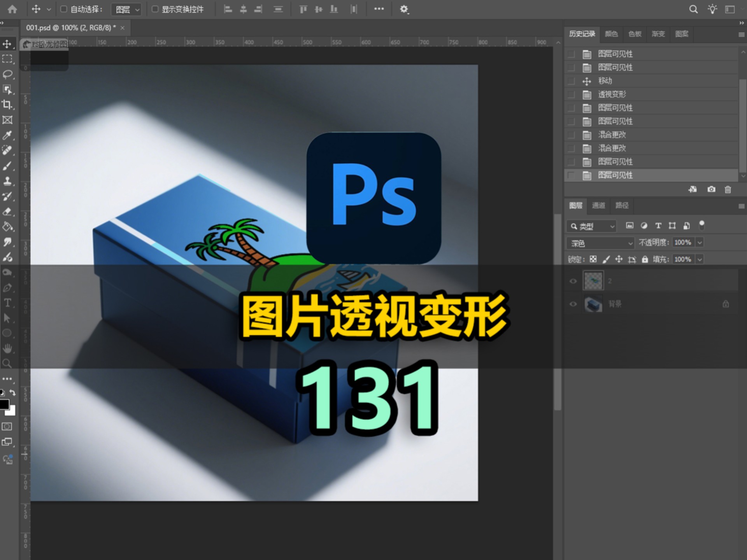This screenshot has height=560, width=747.
Task: Switch to the 颜色 tab
Action: coord(611,34)
